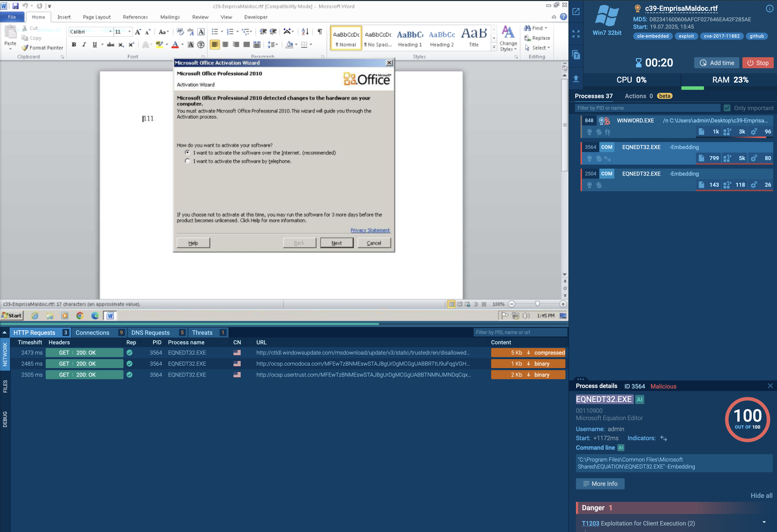Select activate over the Internet option
Viewport: 777px width, 532px height.
pyautogui.click(x=187, y=153)
